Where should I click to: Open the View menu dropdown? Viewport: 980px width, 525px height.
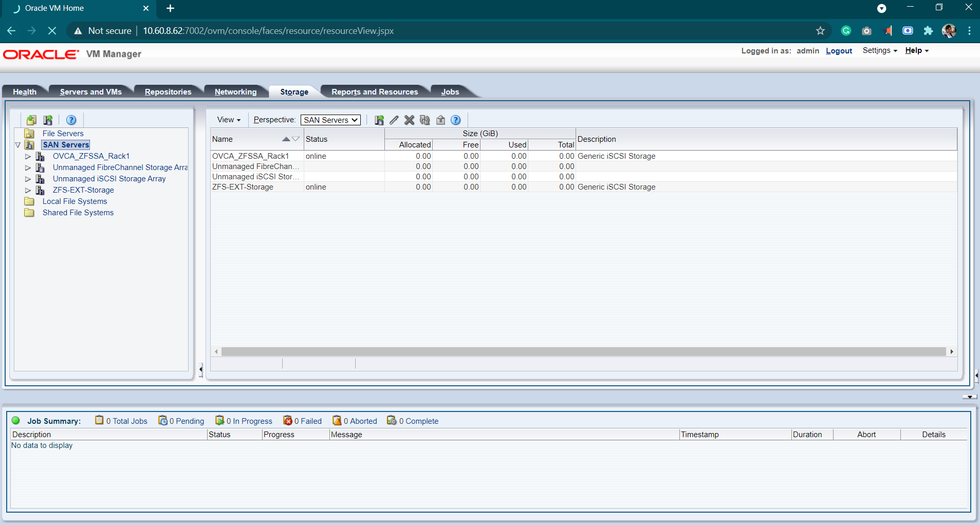[x=229, y=120]
